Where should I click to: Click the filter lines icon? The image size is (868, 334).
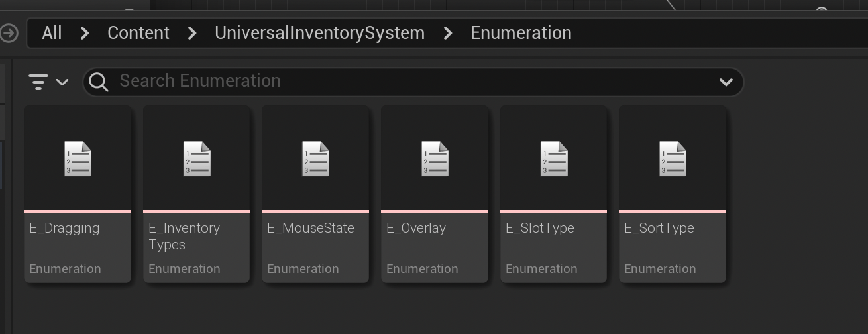pos(38,82)
